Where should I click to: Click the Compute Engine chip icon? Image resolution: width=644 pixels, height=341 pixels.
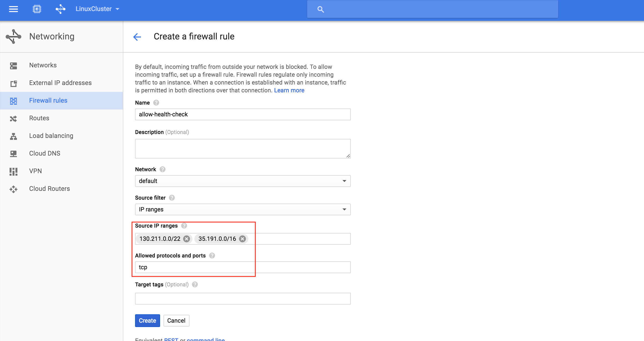[37, 9]
